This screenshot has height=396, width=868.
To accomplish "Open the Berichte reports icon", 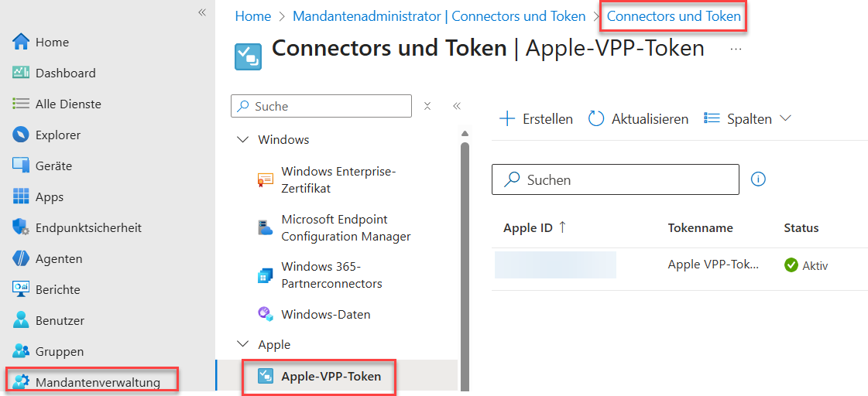I will click(21, 289).
